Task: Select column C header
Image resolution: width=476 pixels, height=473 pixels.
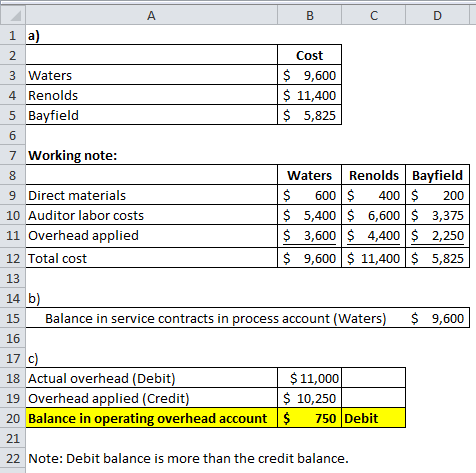Action: 373,15
